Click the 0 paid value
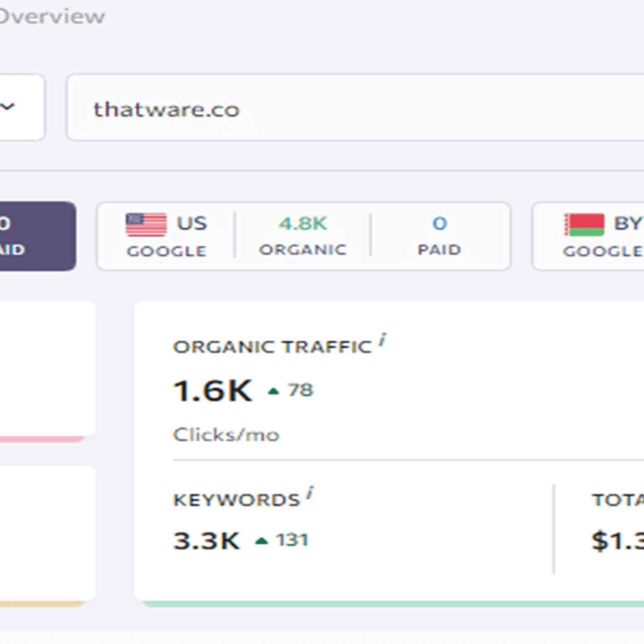 pos(440,223)
